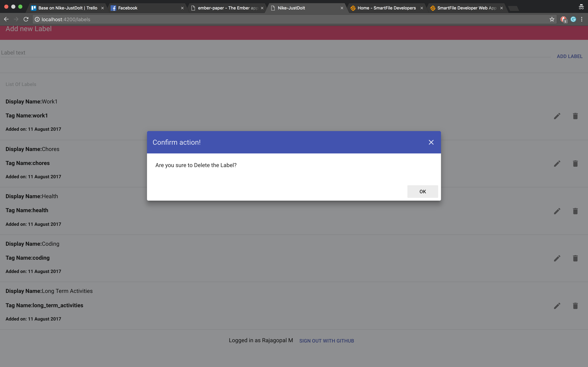Switch to the ember-paper browser tab
This screenshot has width=588, height=367.
click(227, 8)
